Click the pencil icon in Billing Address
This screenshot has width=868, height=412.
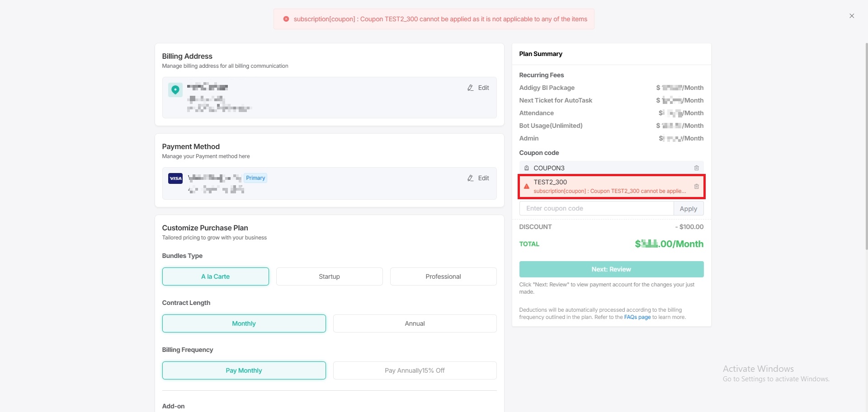470,88
